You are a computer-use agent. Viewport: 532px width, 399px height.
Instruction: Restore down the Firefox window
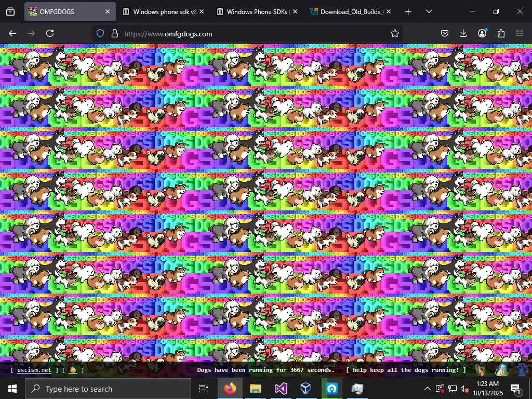click(496, 11)
